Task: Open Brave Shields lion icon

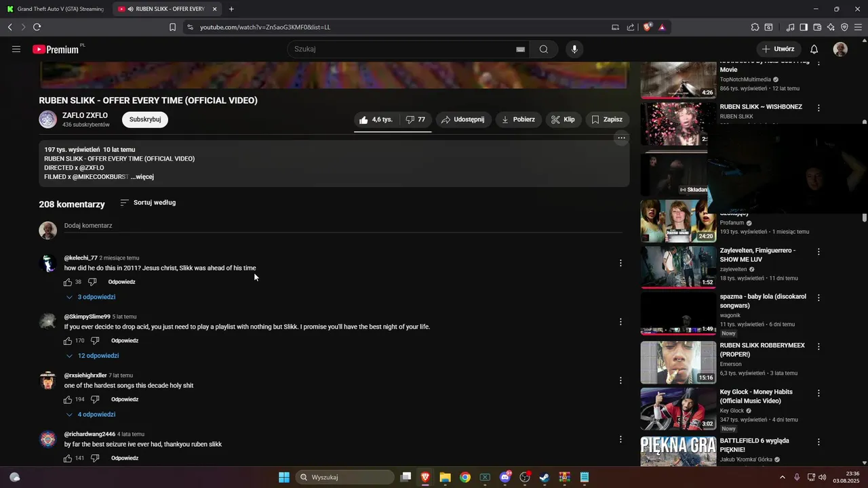Action: (x=648, y=27)
